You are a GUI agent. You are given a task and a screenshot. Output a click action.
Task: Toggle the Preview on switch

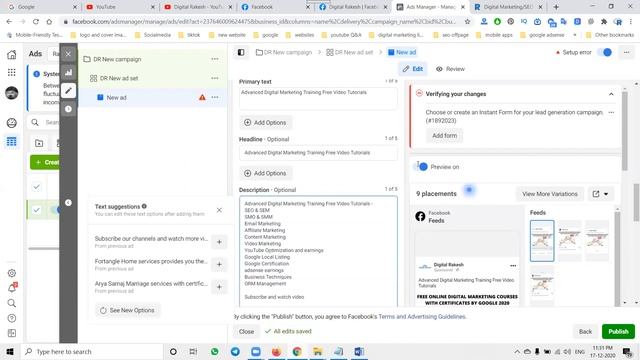pyautogui.click(x=421, y=167)
